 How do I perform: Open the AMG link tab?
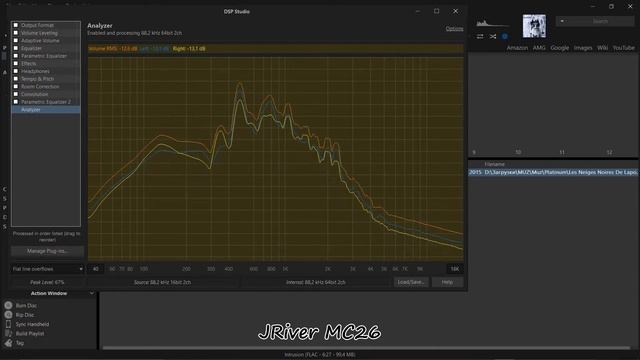(539, 48)
